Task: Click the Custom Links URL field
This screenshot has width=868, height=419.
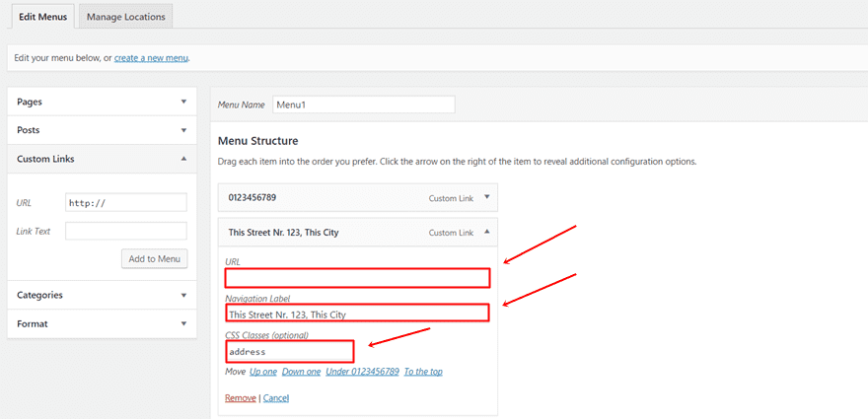Action: tap(125, 202)
